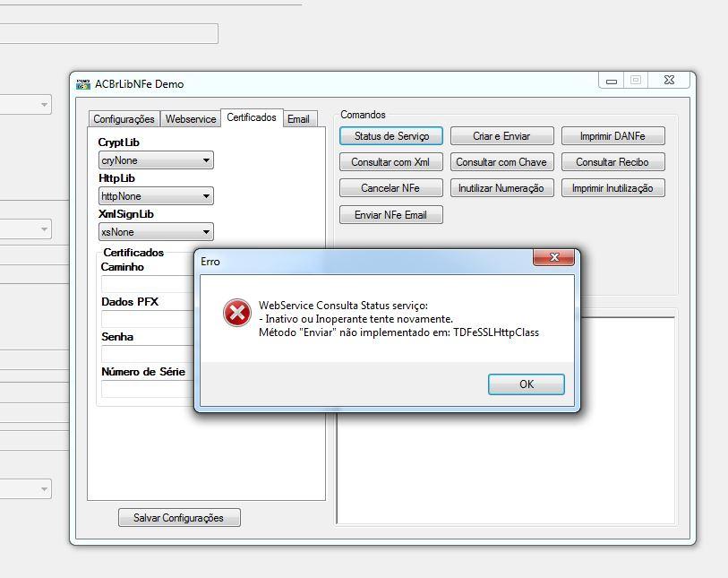
Task: Click Criar e Enviar button
Action: (x=501, y=136)
